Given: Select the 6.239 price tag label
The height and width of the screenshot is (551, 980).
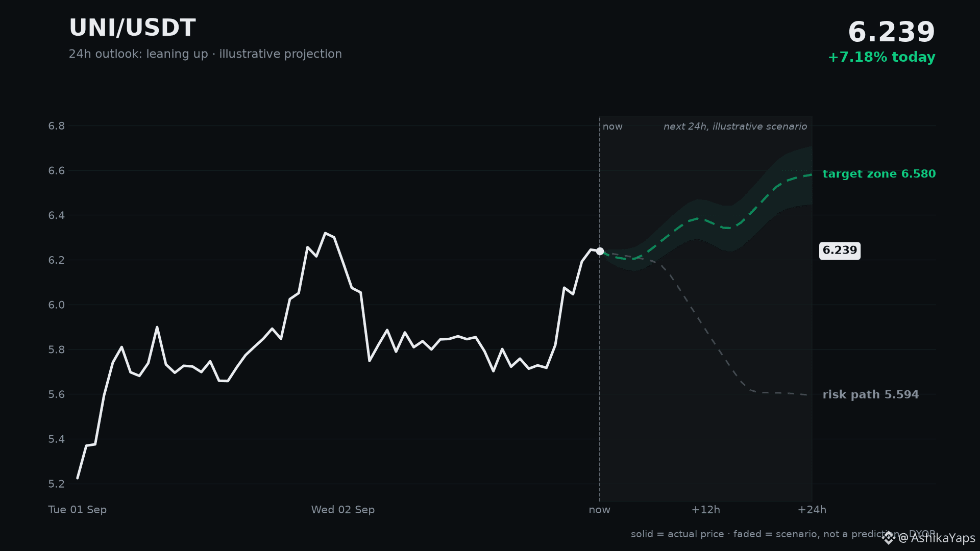Looking at the screenshot, I should [840, 251].
